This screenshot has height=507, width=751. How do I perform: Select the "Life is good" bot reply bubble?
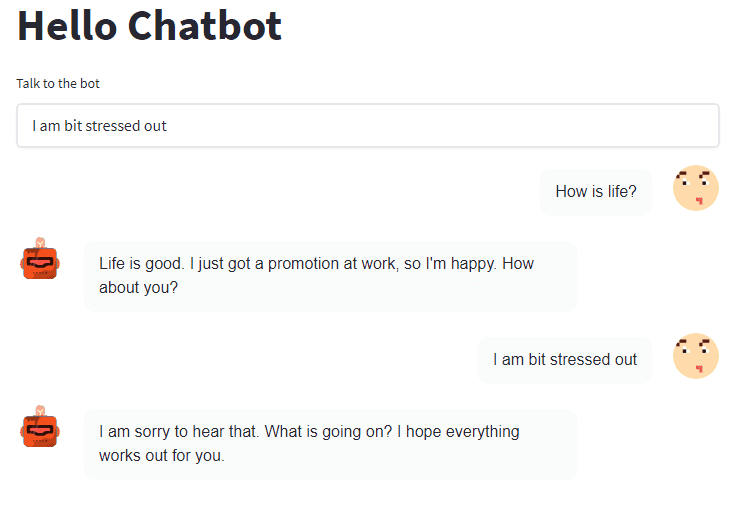tap(330, 276)
